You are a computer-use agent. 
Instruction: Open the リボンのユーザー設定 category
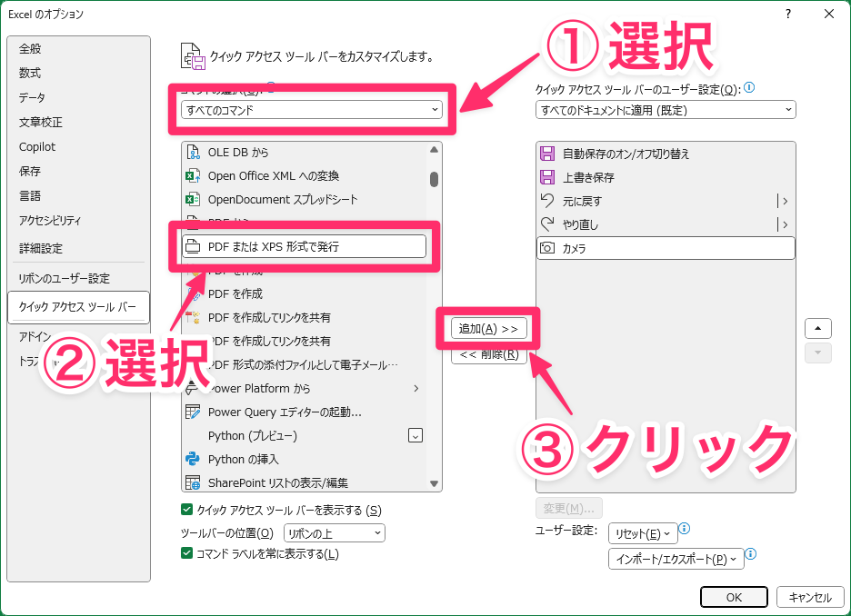click(x=65, y=279)
